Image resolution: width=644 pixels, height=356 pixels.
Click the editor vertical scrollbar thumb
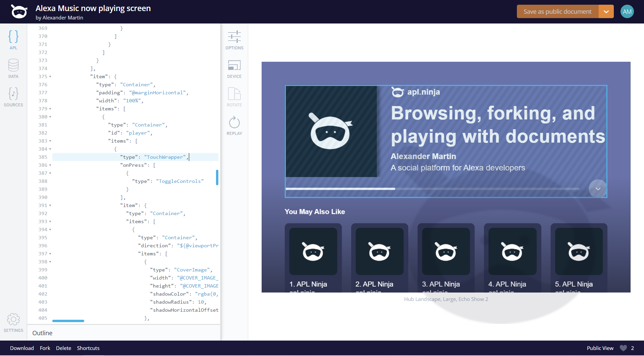tap(217, 177)
